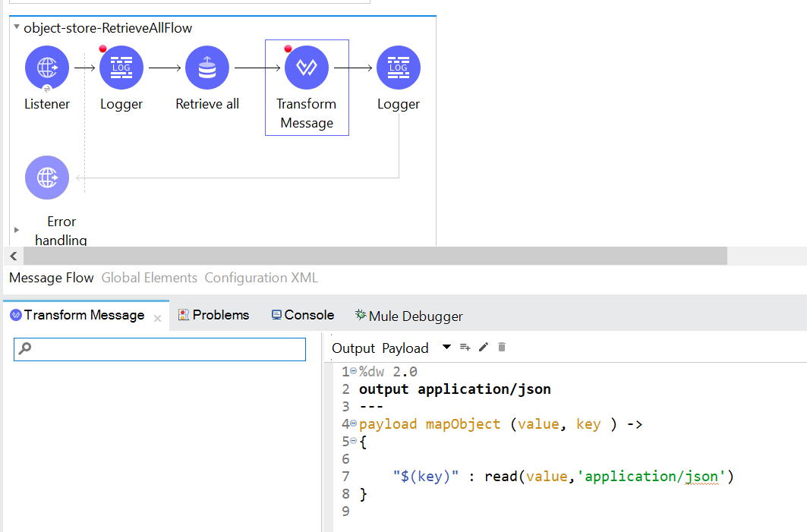The width and height of the screenshot is (807, 532).
Task: Click the faded Listener response icon
Action: click(47, 178)
